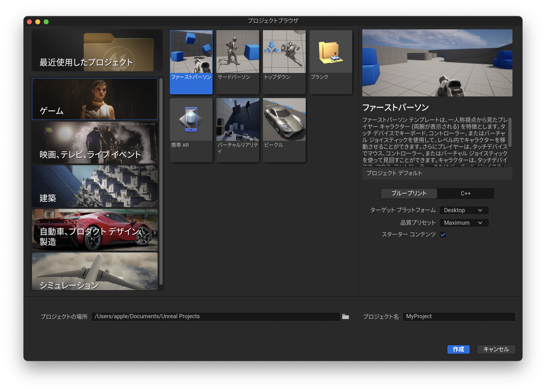Choose the トップダウン template

tap(284, 62)
